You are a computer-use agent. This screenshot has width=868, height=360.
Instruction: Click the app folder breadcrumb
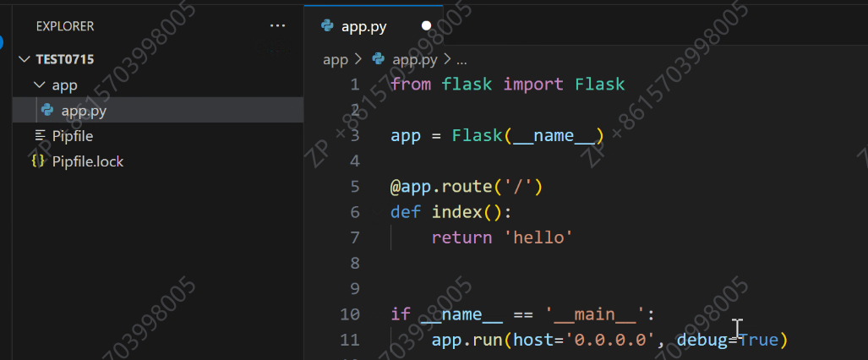click(336, 60)
